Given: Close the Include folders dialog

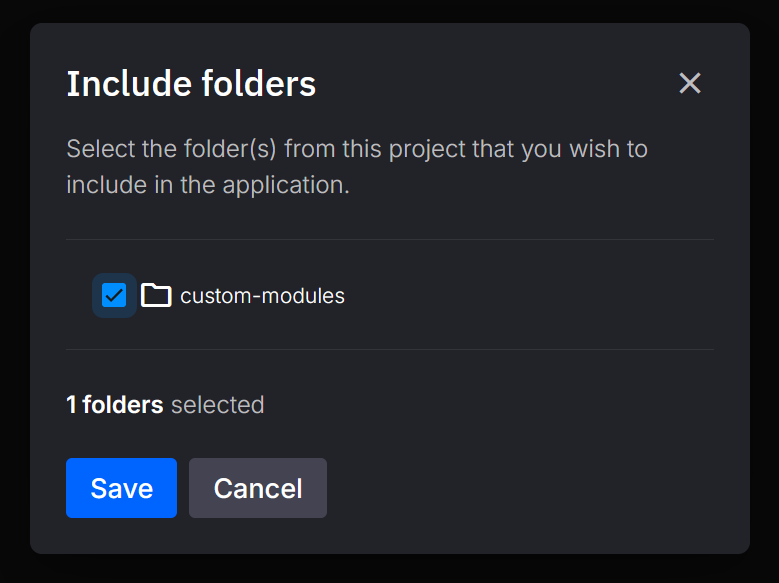Looking at the screenshot, I should (690, 83).
